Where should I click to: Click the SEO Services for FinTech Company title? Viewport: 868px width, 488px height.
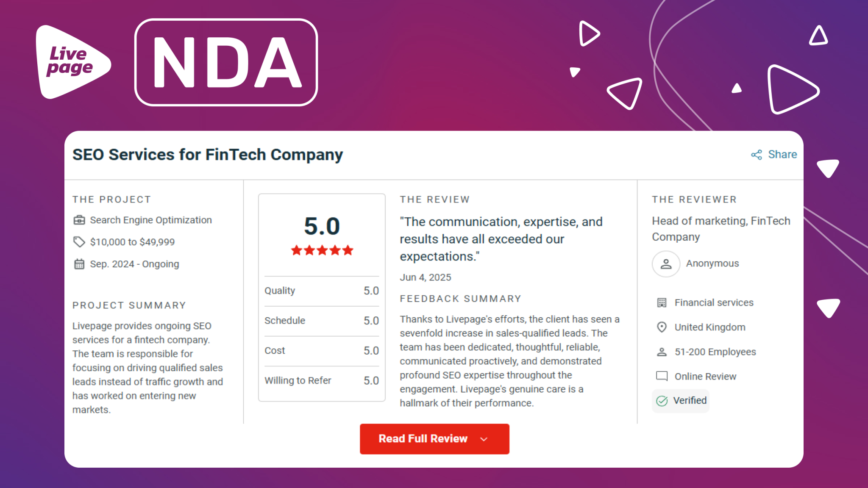pos(207,155)
